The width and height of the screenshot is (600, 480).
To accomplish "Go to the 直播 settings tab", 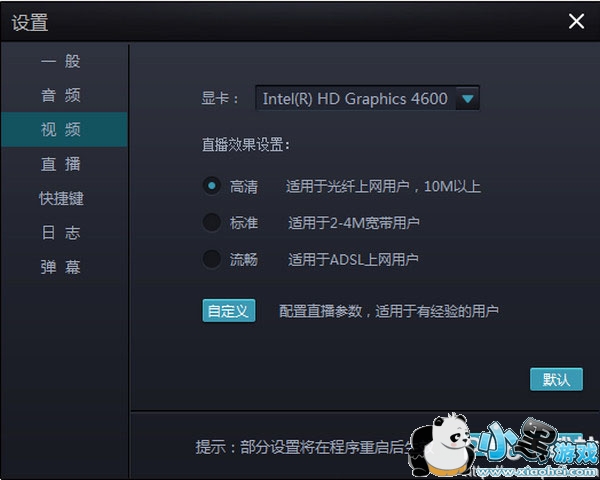I will 62,164.
